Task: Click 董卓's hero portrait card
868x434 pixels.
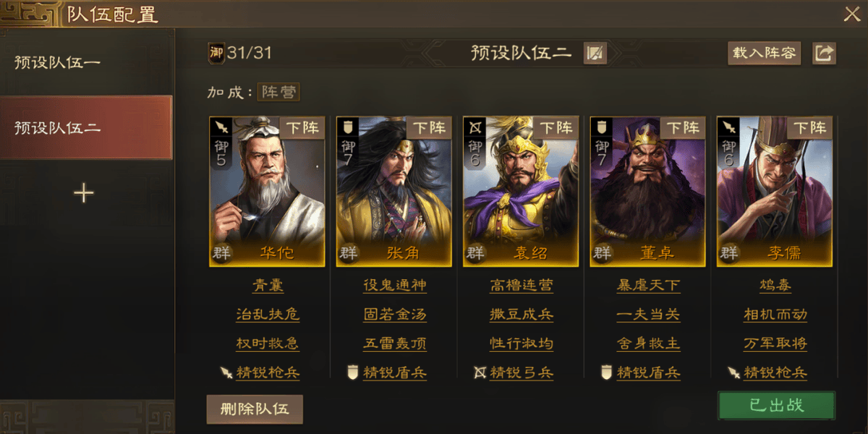Action: (648, 192)
